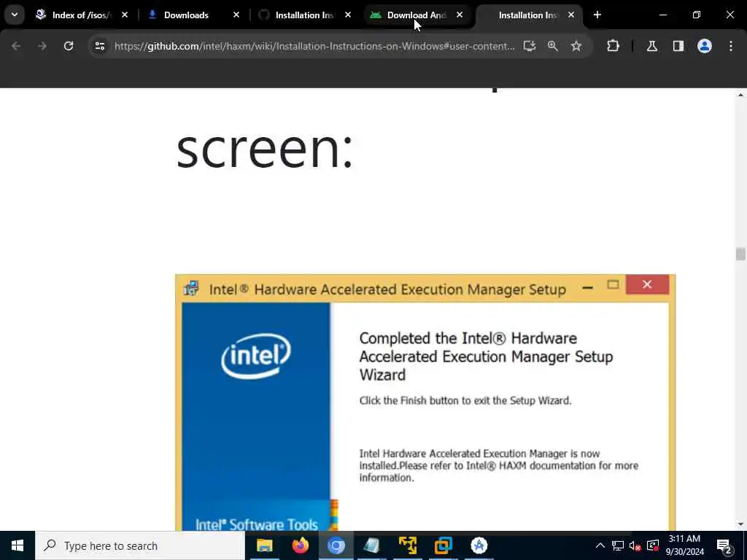Open the Chrome taskbar icon
Image resolution: width=747 pixels, height=560 pixels.
tap(336, 545)
